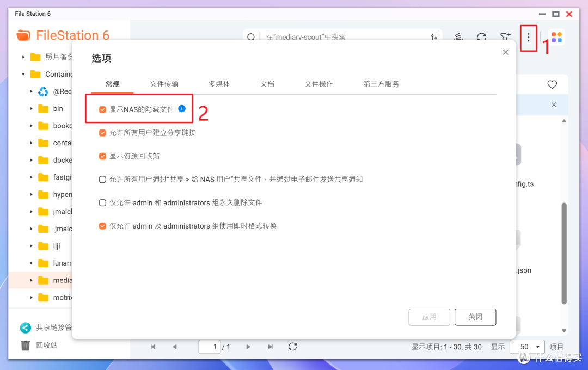588x370 pixels.
Task: Open advanced search settings slider icon
Action: (434, 37)
